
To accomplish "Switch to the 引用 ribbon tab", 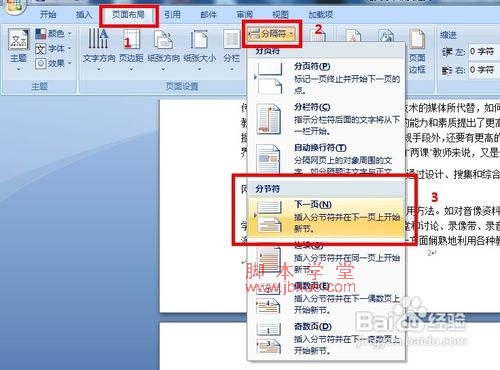I will 172,15.
